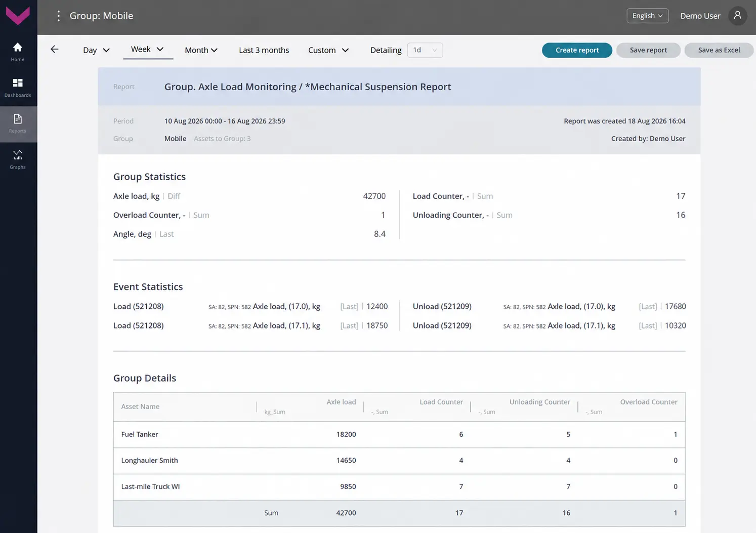Click the Save as Excel button

pos(719,50)
